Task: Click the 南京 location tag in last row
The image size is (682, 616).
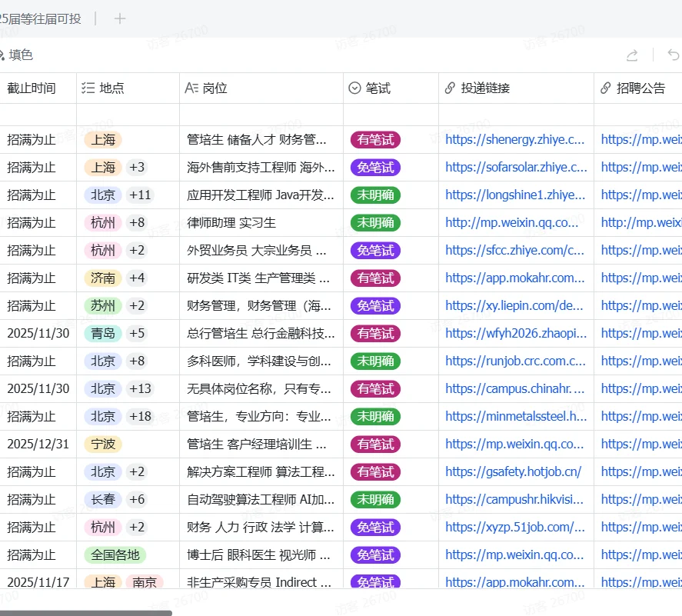Action: [145, 581]
